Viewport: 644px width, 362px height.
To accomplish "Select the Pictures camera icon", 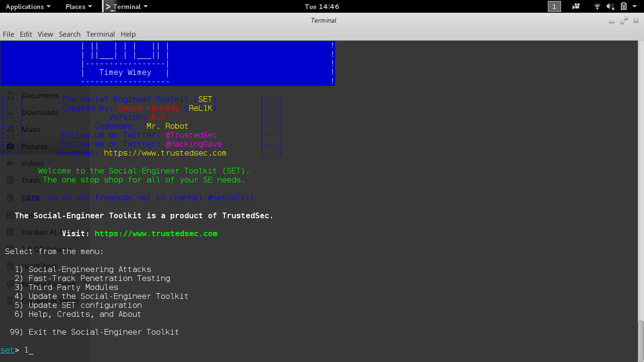I will pyautogui.click(x=10, y=146).
